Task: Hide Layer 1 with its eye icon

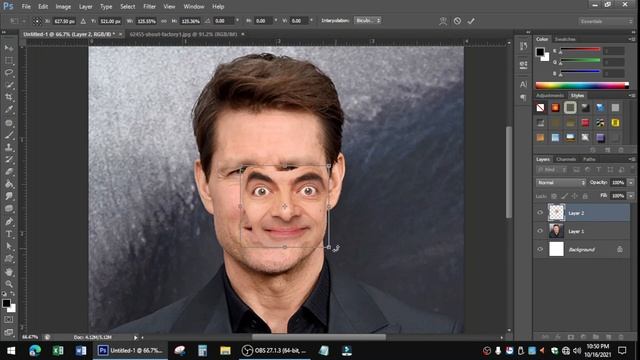Action: (x=540, y=231)
